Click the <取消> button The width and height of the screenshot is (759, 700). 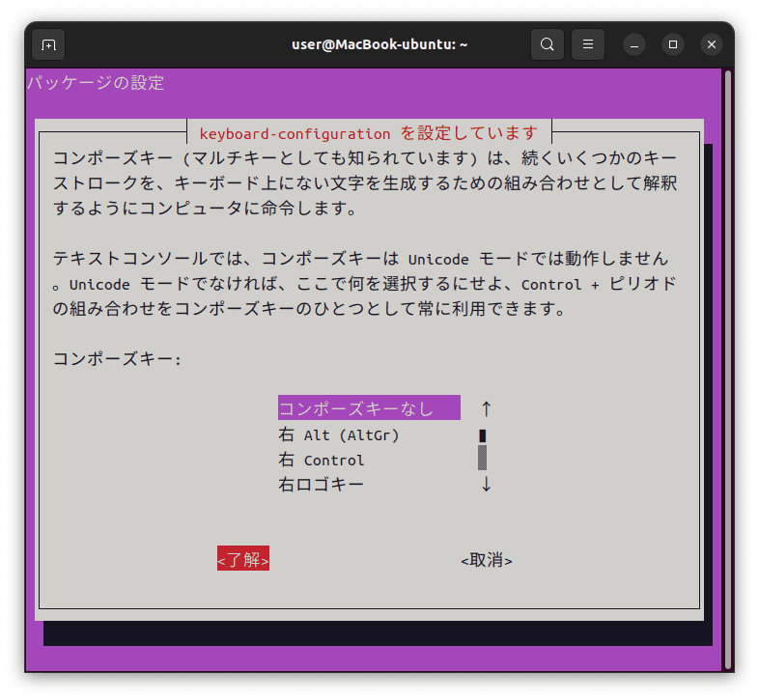(487, 560)
